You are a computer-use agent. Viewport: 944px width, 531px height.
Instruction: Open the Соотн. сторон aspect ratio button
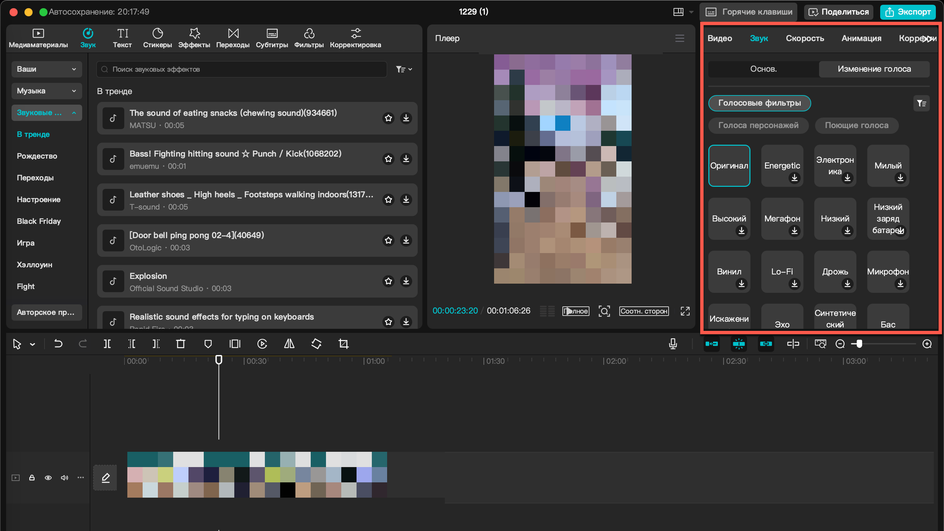pos(644,311)
